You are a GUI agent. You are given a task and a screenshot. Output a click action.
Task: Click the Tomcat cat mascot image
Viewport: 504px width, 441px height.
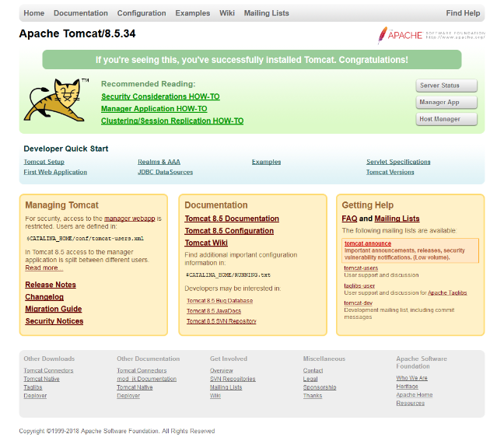[x=56, y=100]
